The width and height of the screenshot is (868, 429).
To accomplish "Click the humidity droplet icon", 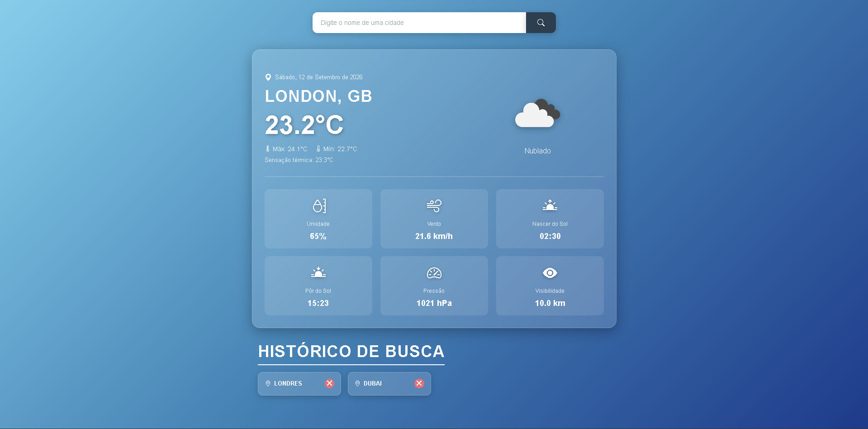I will [x=319, y=206].
